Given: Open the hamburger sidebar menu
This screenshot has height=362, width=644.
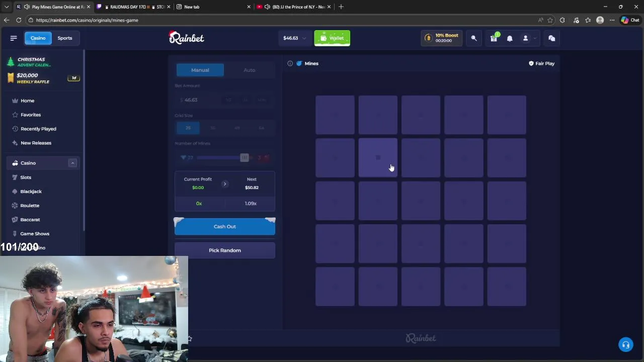Looking at the screenshot, I should pyautogui.click(x=14, y=38).
